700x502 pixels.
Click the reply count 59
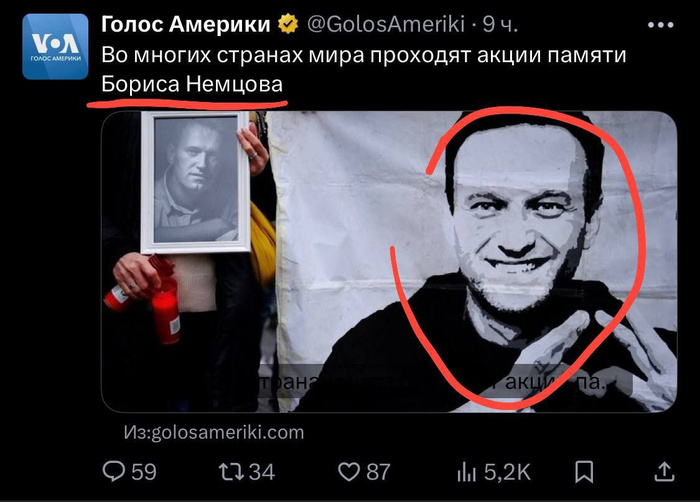144,472
